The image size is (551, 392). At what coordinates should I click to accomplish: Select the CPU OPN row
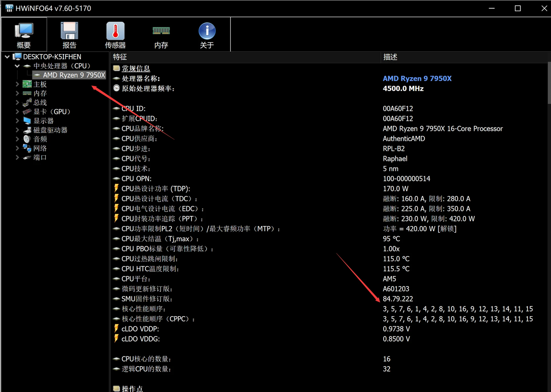(x=329, y=178)
